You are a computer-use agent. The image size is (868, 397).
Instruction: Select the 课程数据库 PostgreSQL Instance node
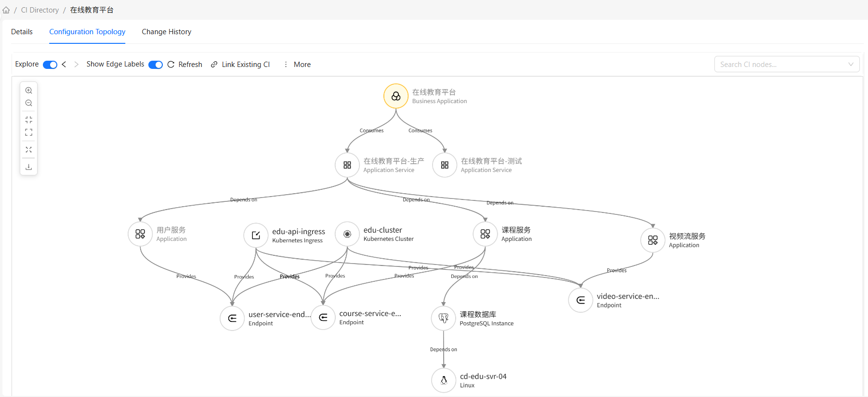[x=444, y=318]
